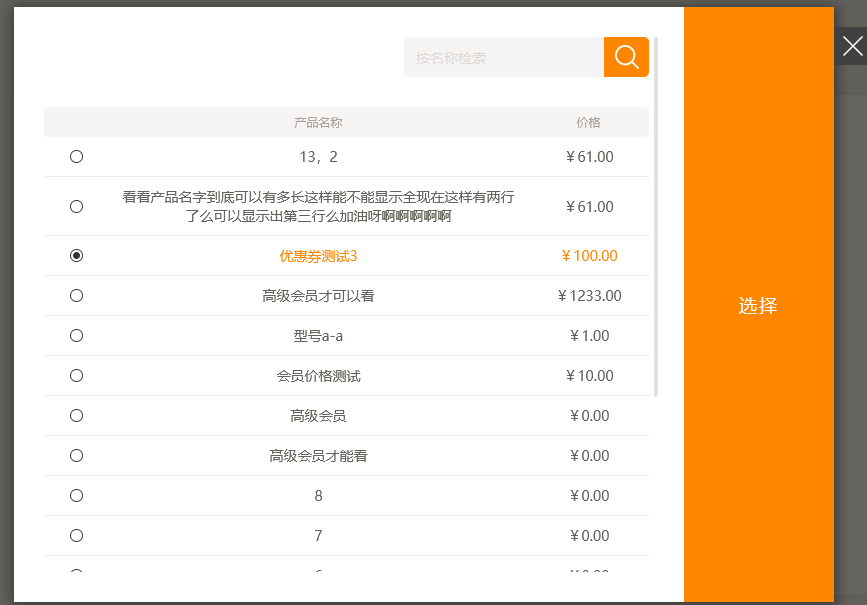Image resolution: width=867 pixels, height=605 pixels.
Task: Click the 产品名称 column header
Action: (x=318, y=123)
